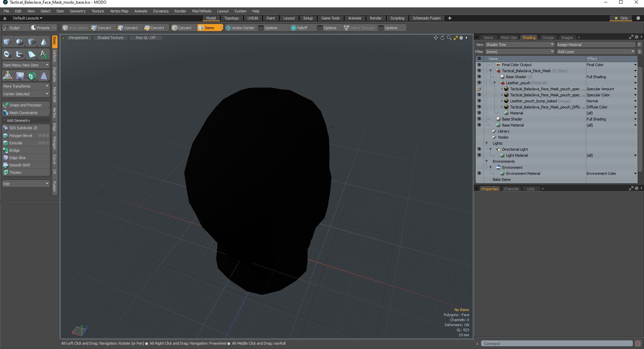Toggle visibility of Base Material

point(479,125)
